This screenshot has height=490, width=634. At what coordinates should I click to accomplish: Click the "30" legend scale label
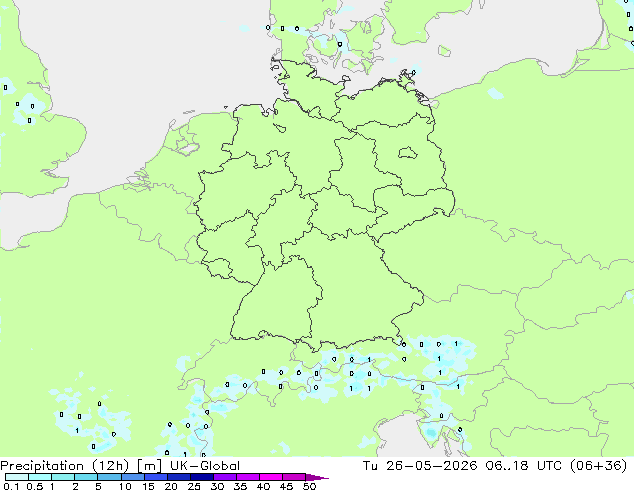217,486
